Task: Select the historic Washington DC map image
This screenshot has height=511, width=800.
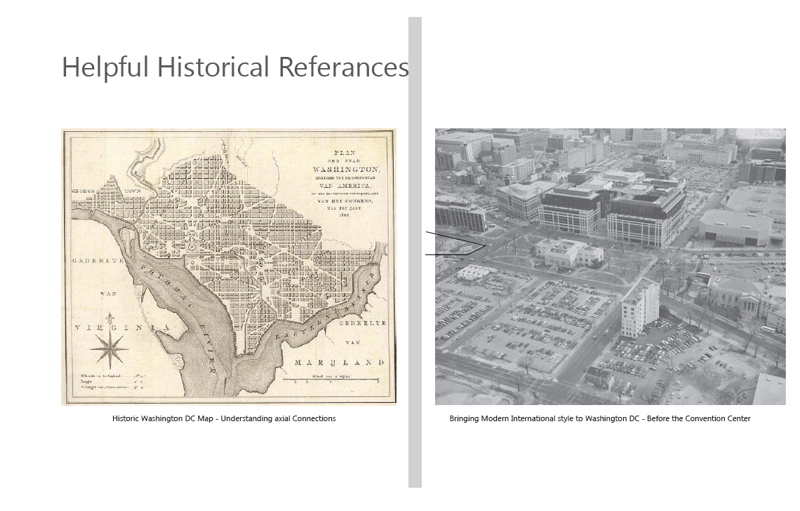Action: (229, 267)
